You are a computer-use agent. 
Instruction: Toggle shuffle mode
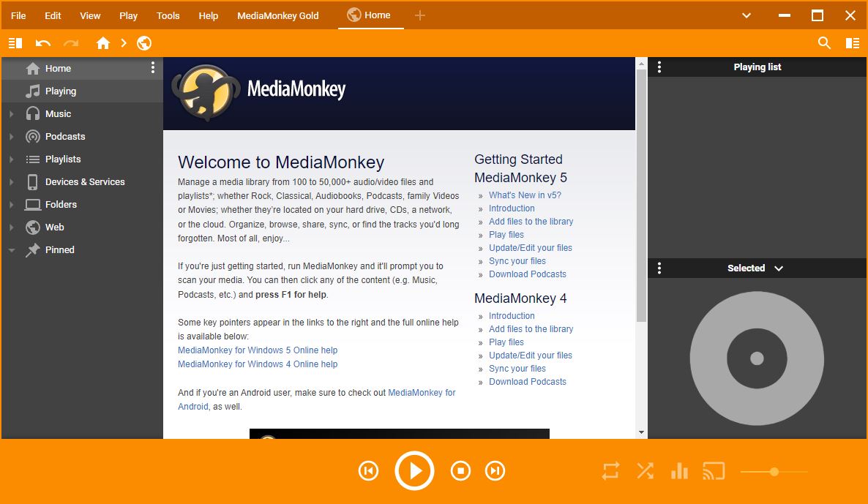(645, 471)
